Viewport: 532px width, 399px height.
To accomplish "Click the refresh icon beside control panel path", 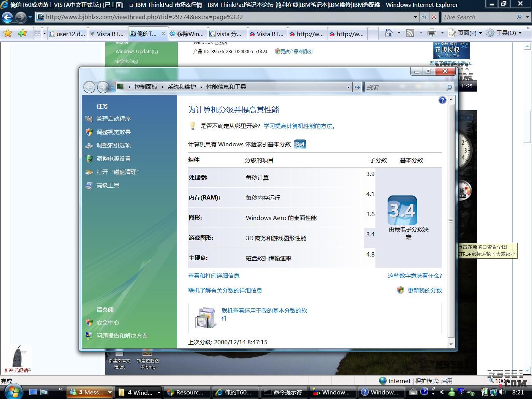I will coord(357,87).
